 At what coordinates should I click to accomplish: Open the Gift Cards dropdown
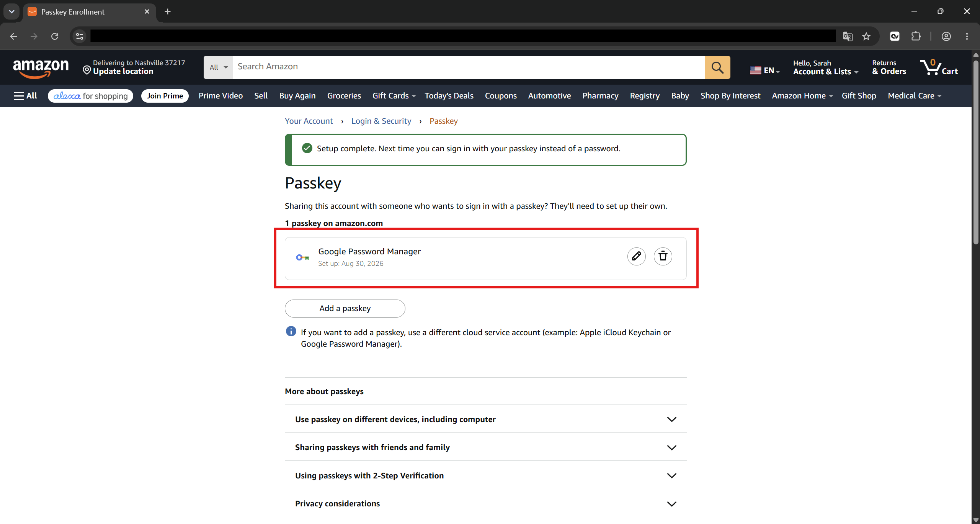394,96
